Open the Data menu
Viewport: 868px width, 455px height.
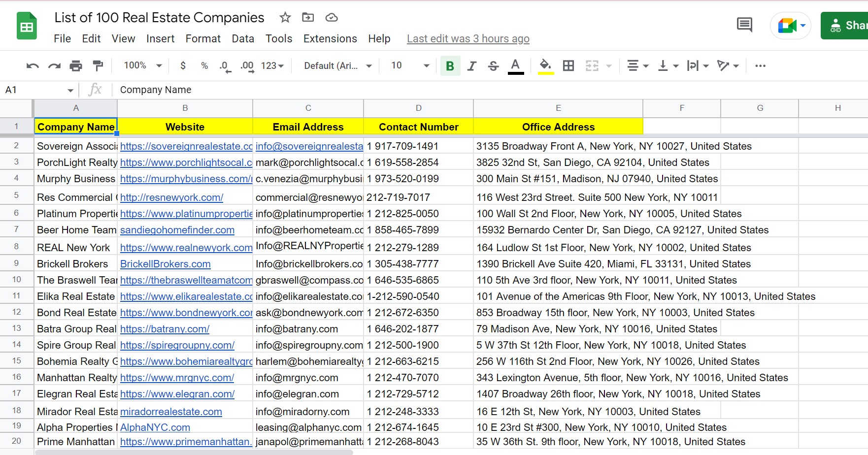point(243,39)
